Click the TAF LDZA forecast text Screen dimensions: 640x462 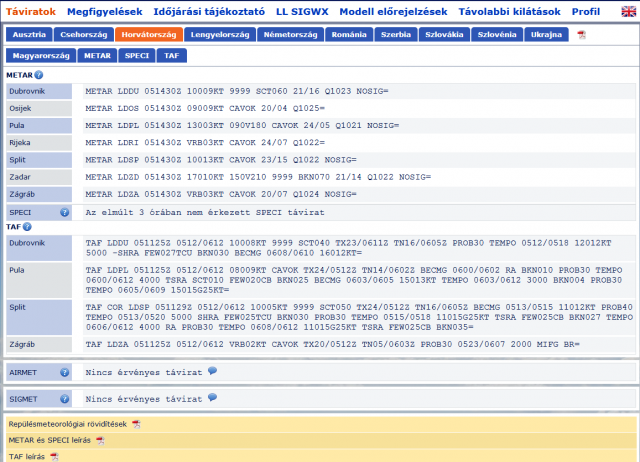[333, 344]
